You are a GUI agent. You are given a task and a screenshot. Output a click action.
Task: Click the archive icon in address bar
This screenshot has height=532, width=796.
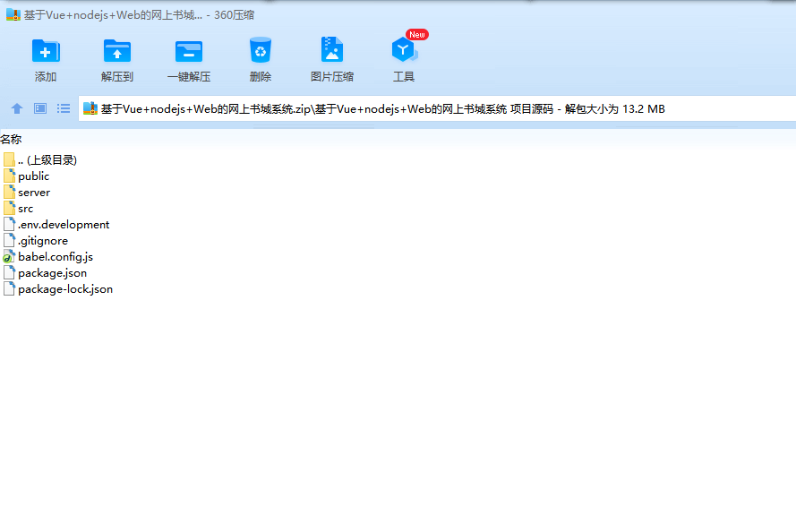[x=90, y=108]
